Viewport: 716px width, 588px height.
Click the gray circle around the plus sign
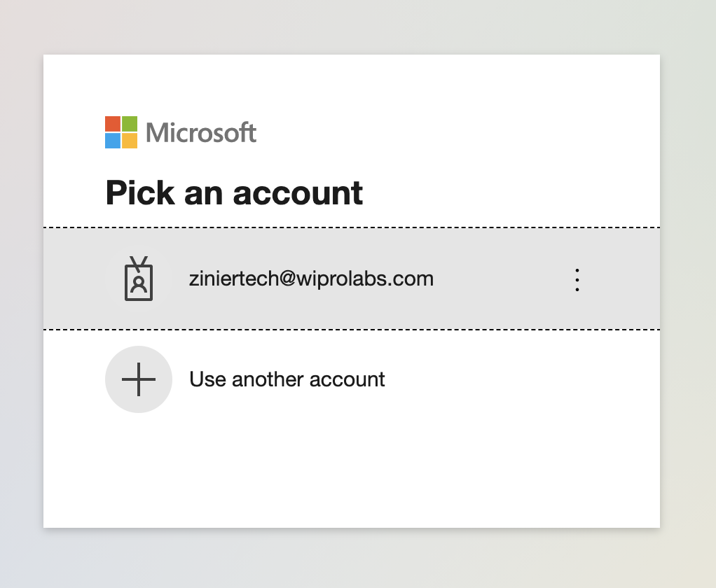point(139,379)
